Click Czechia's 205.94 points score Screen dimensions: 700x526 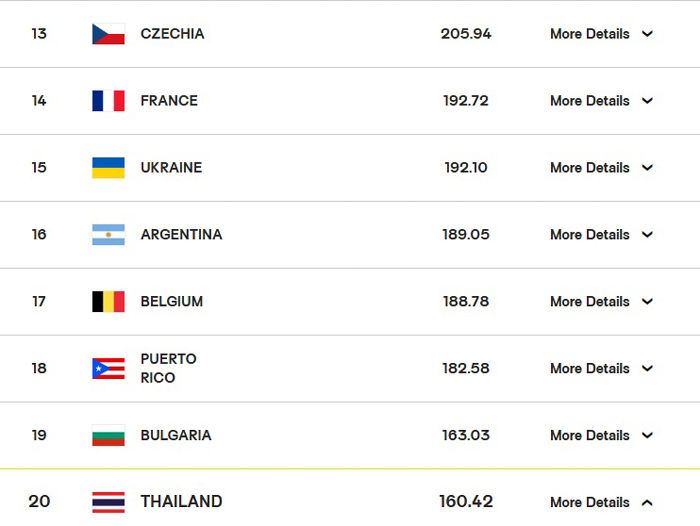[x=465, y=34]
